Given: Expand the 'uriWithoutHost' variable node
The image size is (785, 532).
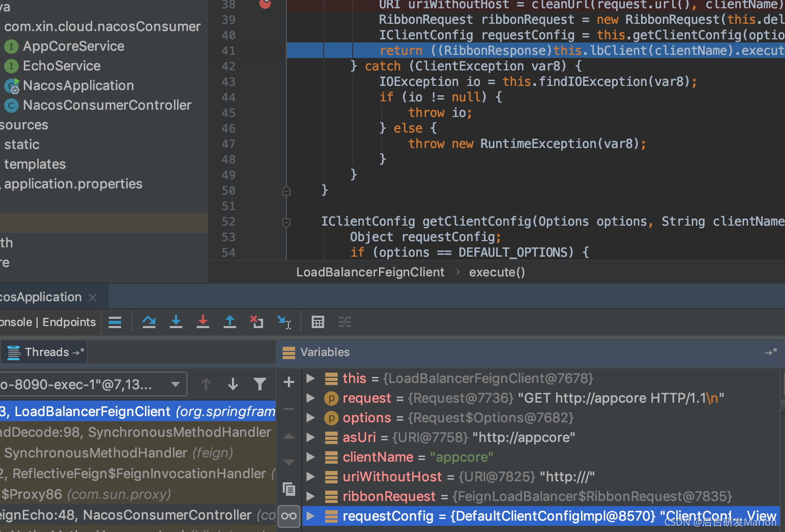Looking at the screenshot, I should [311, 477].
